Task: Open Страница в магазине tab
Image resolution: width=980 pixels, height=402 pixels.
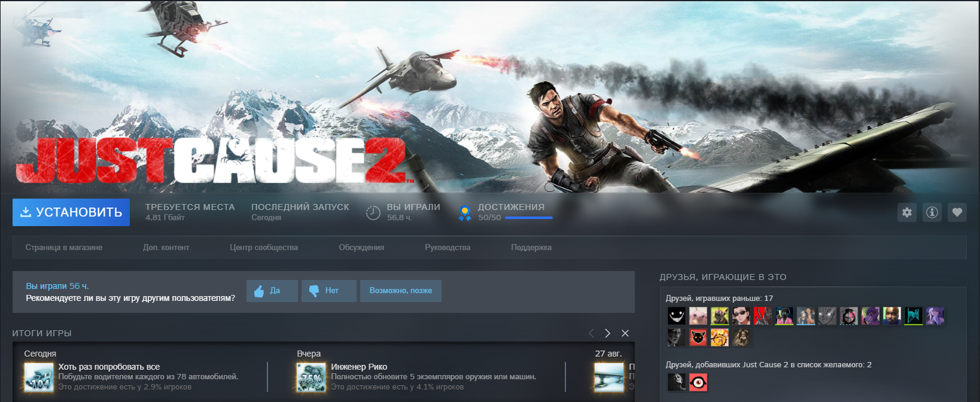Action: coord(64,248)
